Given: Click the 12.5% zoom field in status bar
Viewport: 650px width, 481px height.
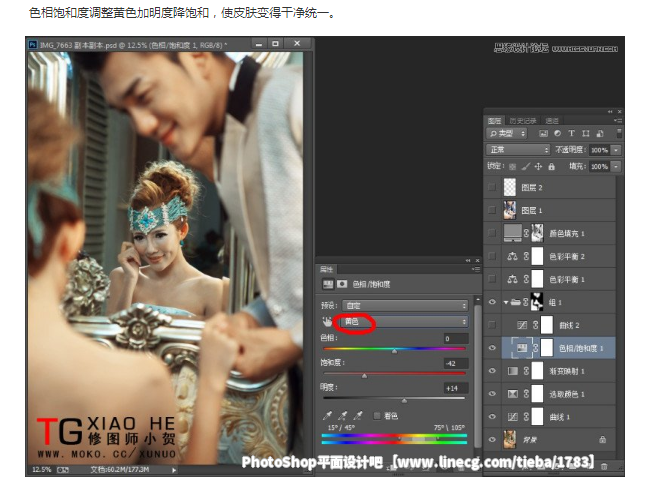Looking at the screenshot, I should [41, 470].
